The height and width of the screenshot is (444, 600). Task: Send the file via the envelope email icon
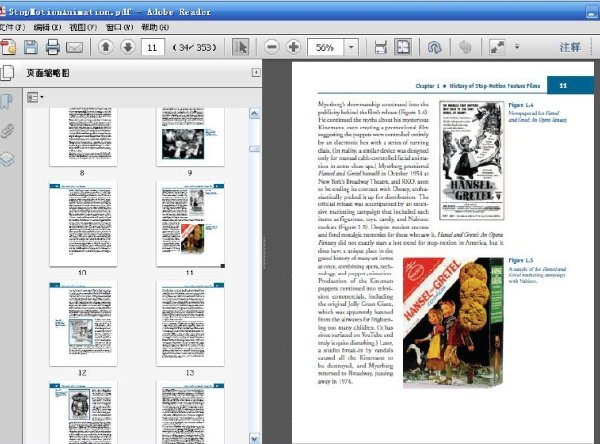[75, 47]
